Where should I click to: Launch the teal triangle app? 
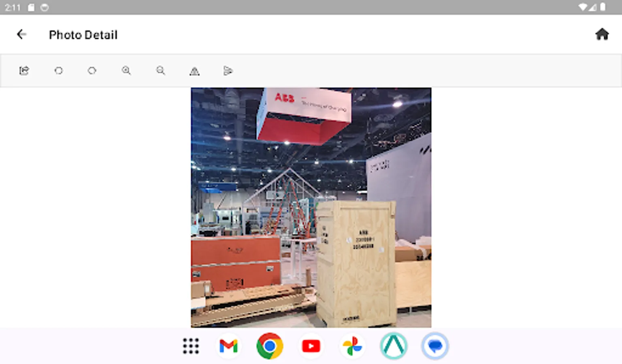393,345
